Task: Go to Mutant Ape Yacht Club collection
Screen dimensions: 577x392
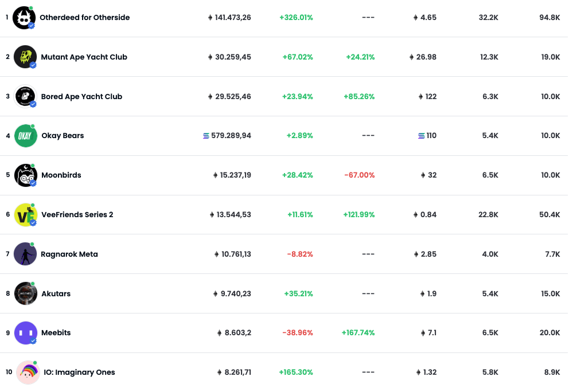Action: pos(84,57)
